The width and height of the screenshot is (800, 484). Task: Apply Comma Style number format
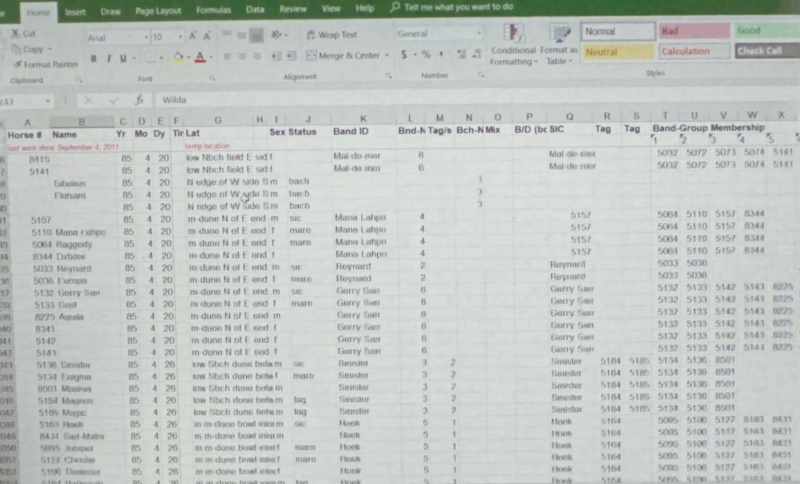tap(441, 54)
